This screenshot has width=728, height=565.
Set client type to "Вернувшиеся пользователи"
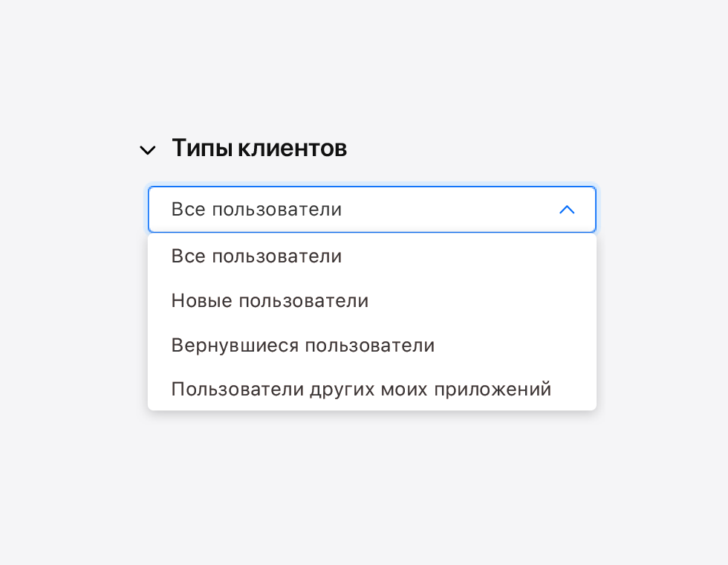pyautogui.click(x=302, y=346)
